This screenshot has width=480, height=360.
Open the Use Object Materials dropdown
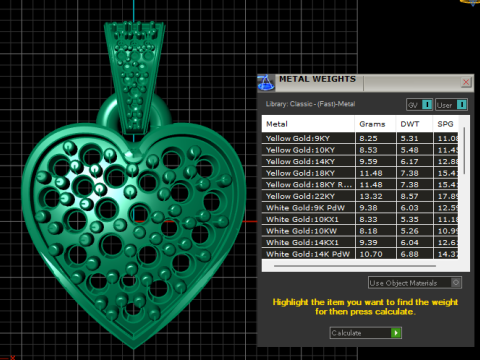pyautogui.click(x=415, y=283)
